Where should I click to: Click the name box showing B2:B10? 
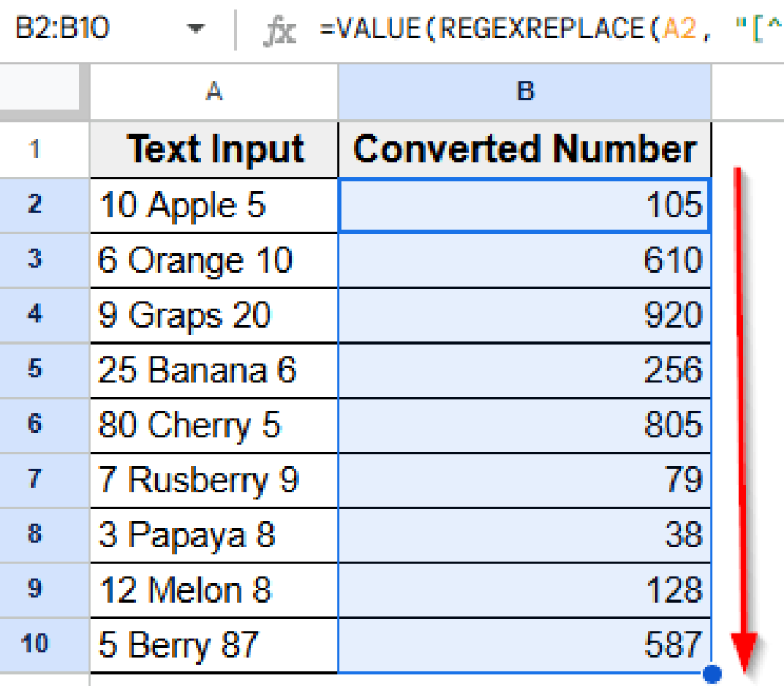(x=61, y=24)
